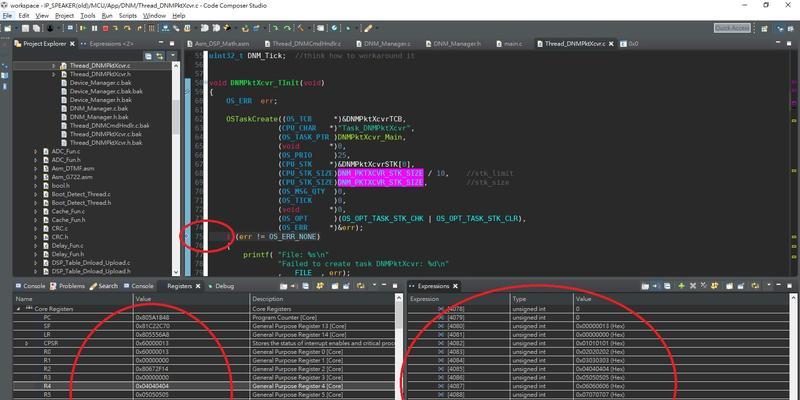Screen dimensions: 800x400
Task: Switch to the Debug tab
Action: click(x=220, y=286)
